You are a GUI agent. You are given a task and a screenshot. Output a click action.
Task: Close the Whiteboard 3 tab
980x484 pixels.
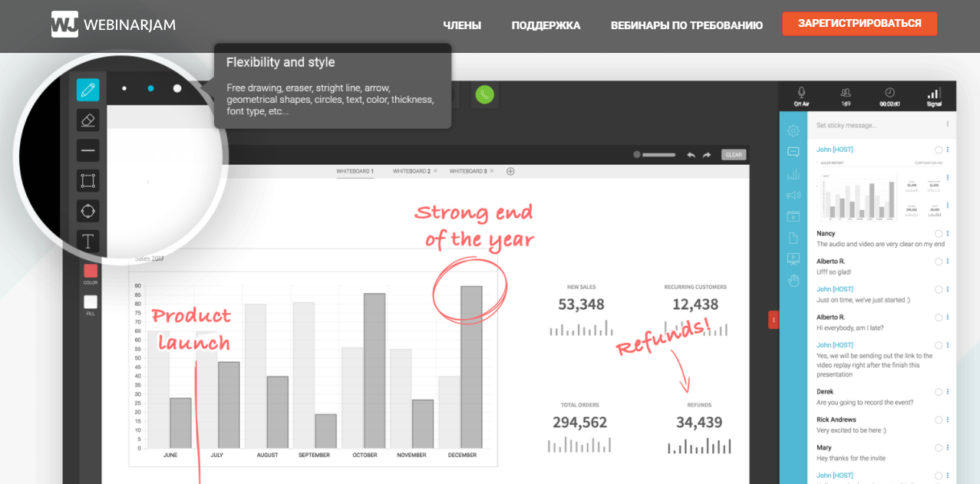click(492, 171)
